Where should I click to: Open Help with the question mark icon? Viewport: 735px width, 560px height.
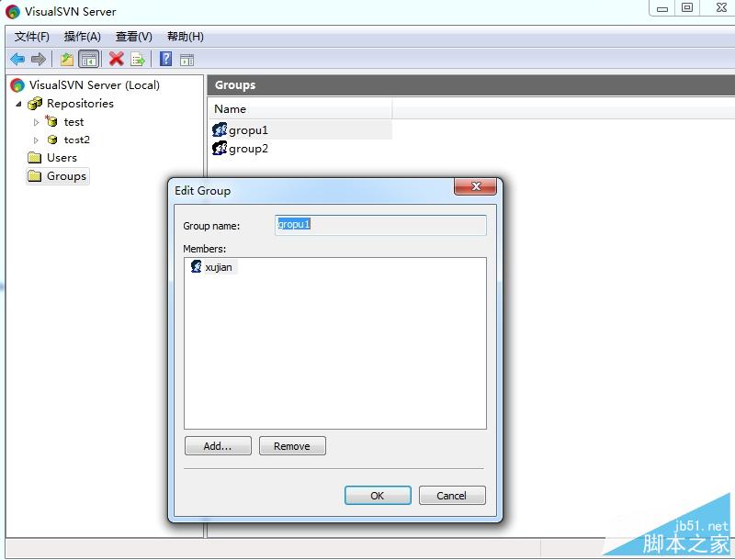coord(166,59)
